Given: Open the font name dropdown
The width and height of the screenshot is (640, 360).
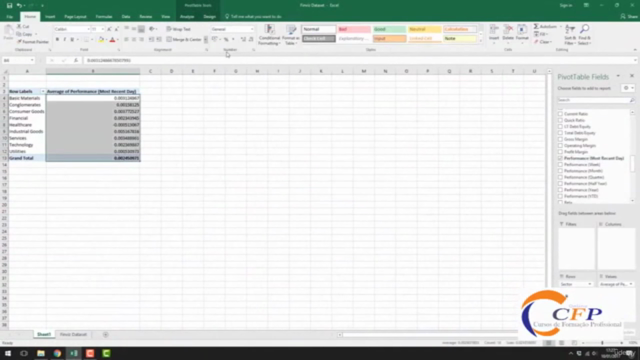Looking at the screenshot, I should tap(88, 29).
